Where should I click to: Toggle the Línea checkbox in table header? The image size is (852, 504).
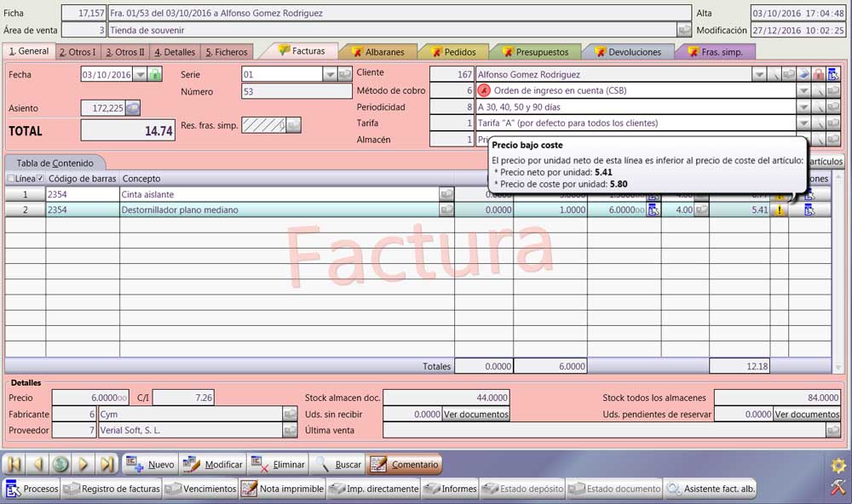11,179
